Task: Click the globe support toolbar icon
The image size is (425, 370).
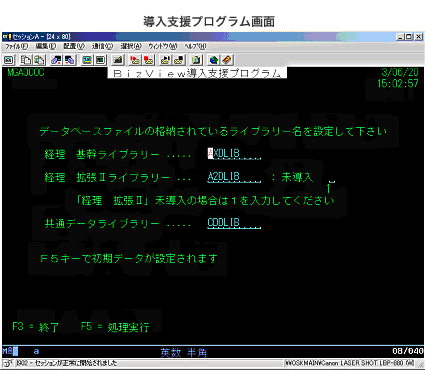Action: click(x=214, y=60)
